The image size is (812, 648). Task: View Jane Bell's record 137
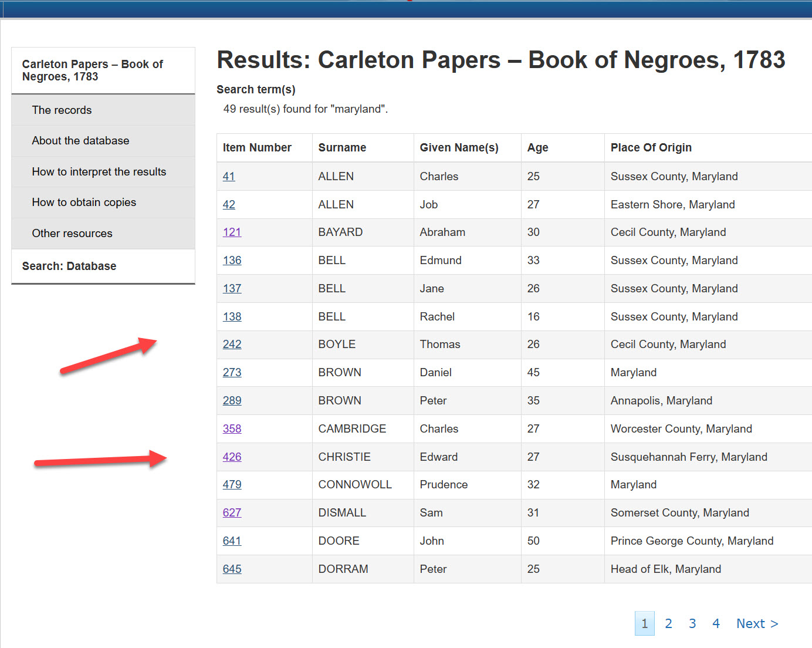232,288
